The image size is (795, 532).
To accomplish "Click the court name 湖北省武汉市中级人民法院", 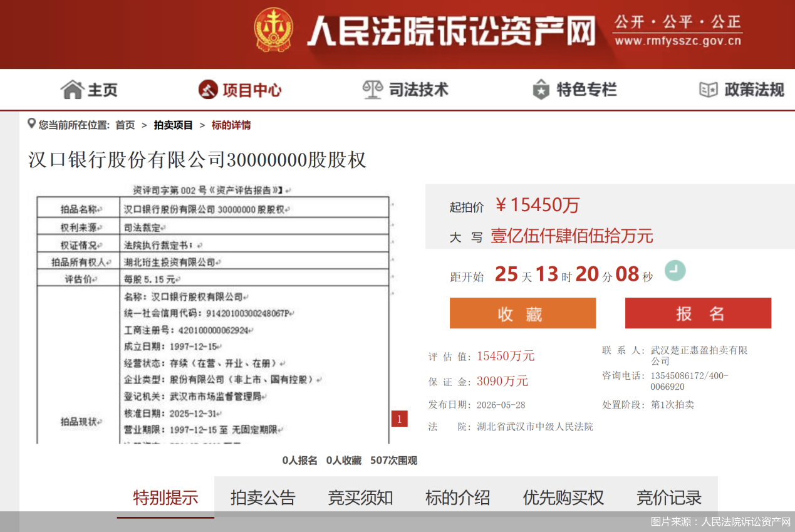I will [534, 427].
